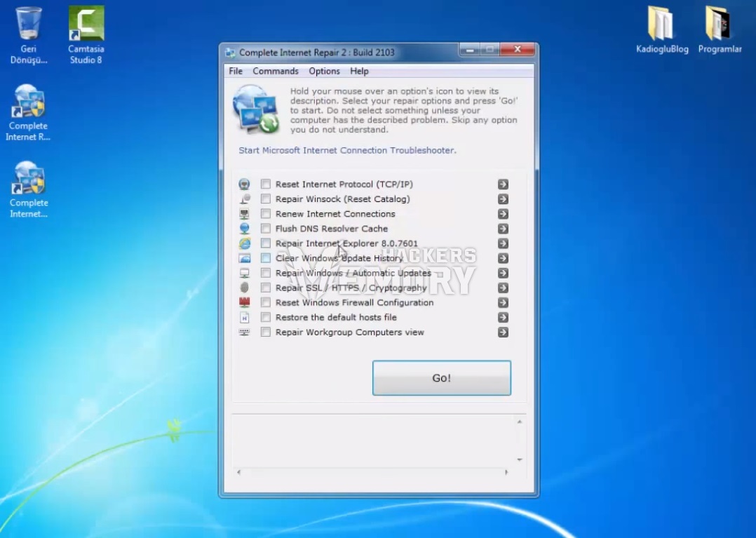The image size is (756, 538).
Task: Open the window title bar app icon
Action: click(x=231, y=53)
